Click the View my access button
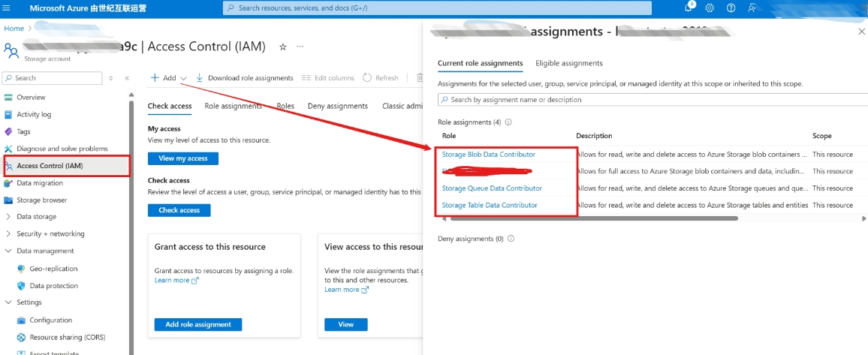868x355 pixels. [x=183, y=158]
